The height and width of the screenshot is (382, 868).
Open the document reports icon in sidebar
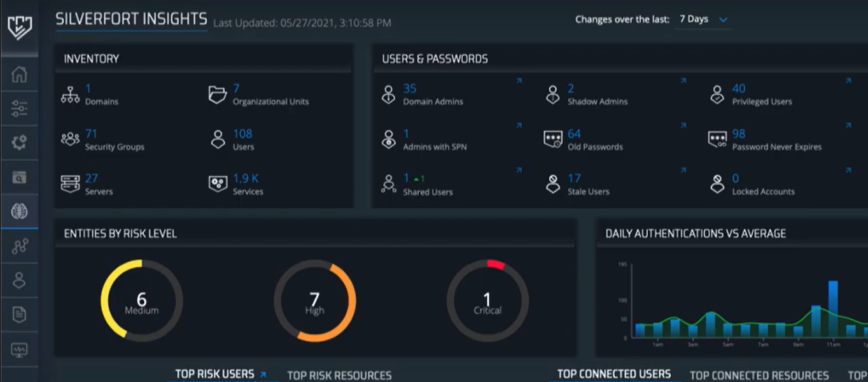pyautogui.click(x=19, y=314)
